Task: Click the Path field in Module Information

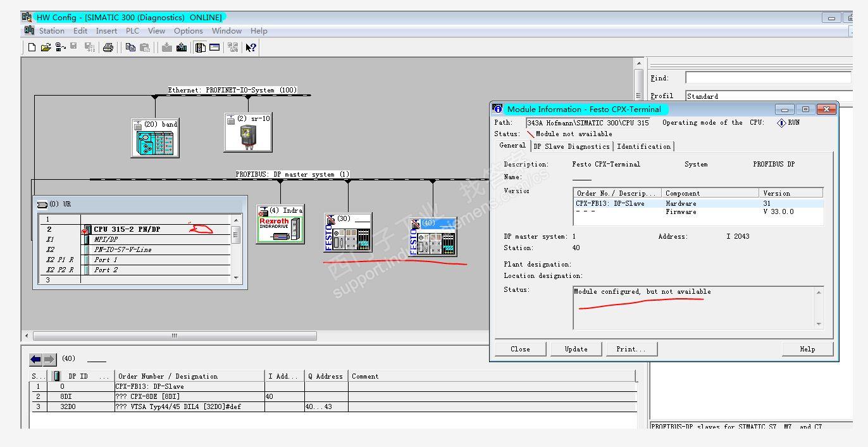Action: coord(588,123)
